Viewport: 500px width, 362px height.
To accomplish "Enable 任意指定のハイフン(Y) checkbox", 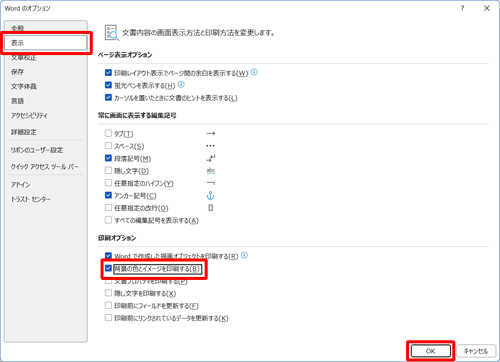I will click(108, 183).
